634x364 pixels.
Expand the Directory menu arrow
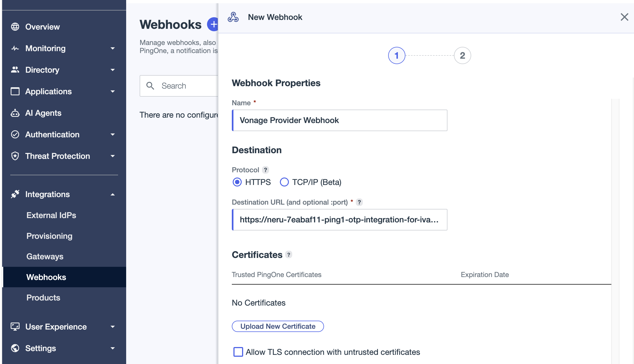pyautogui.click(x=113, y=70)
